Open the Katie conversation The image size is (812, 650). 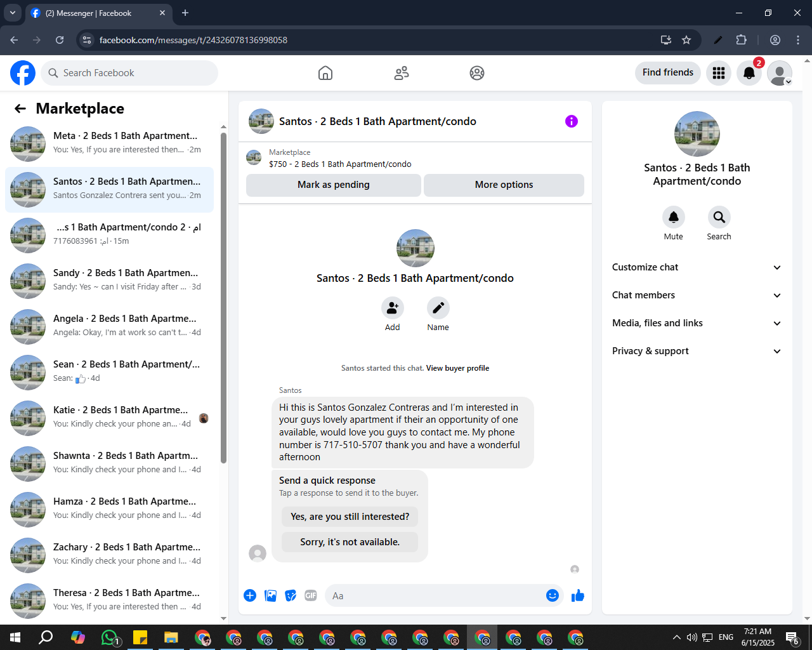click(x=109, y=418)
